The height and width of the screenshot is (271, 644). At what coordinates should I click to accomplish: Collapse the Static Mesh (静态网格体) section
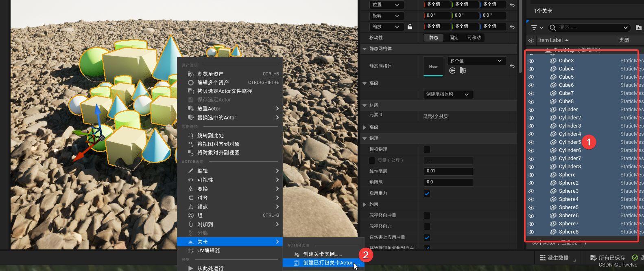click(x=365, y=48)
